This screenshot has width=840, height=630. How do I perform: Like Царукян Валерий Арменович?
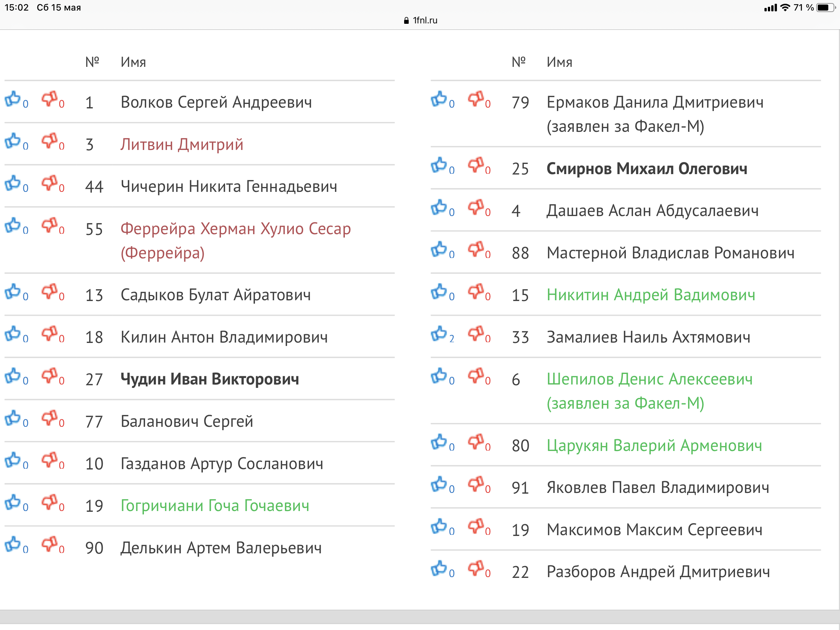(x=439, y=442)
